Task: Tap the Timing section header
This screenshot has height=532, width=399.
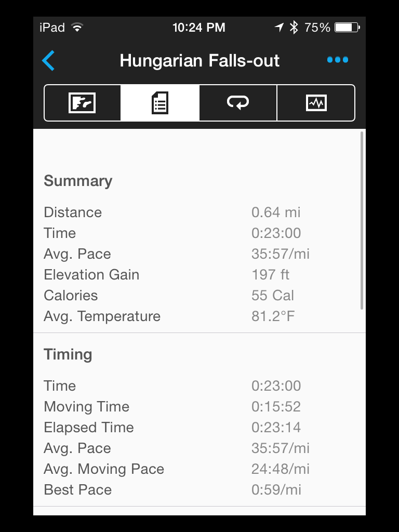Action: pyautogui.click(x=68, y=354)
